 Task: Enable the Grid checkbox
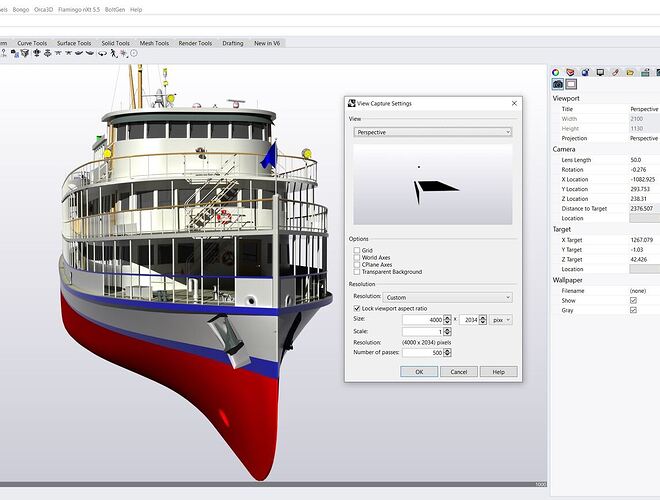(357, 250)
